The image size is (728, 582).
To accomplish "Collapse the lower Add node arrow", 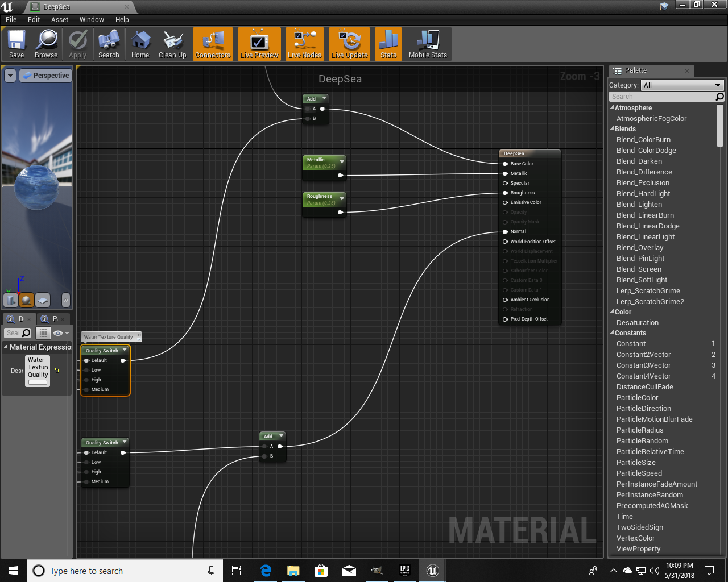I will point(281,436).
